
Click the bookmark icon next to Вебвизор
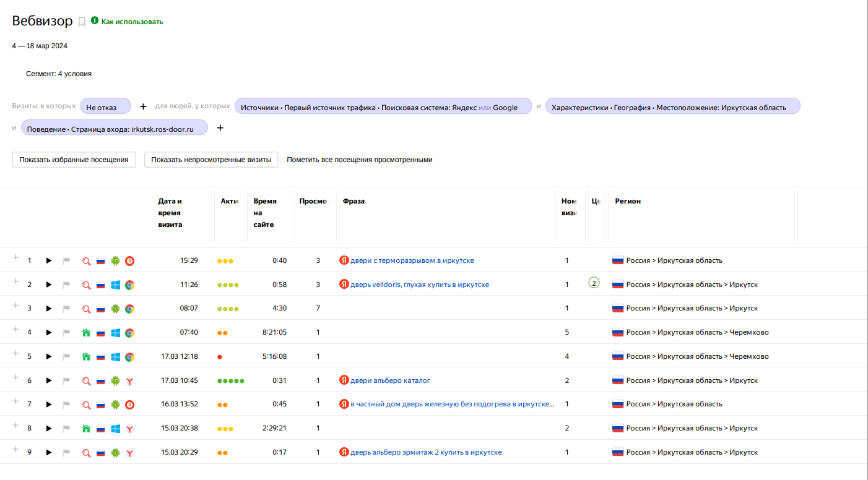coord(82,22)
